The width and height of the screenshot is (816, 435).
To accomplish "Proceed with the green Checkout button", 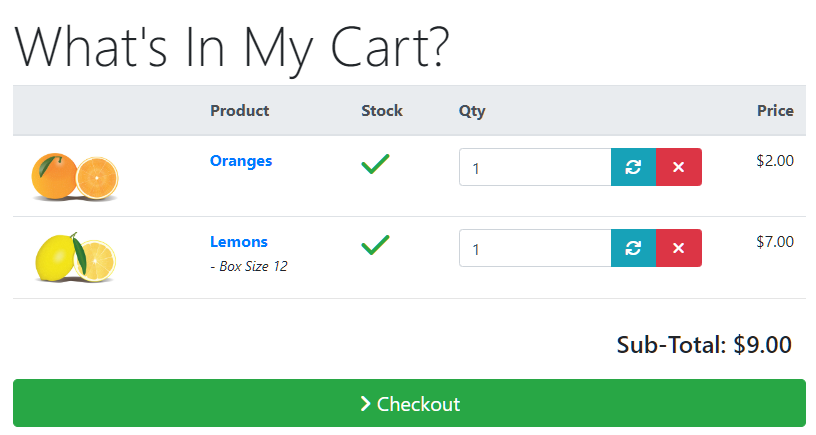I will (409, 403).
